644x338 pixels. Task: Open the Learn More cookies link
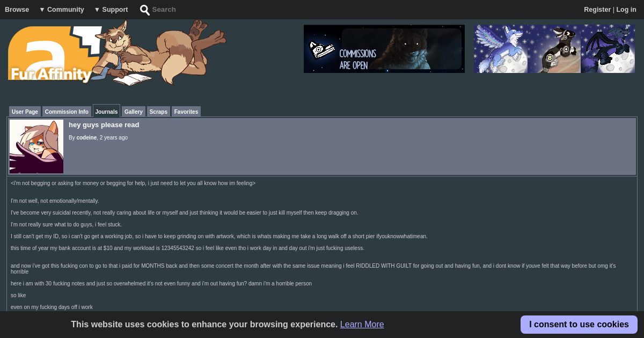362,325
